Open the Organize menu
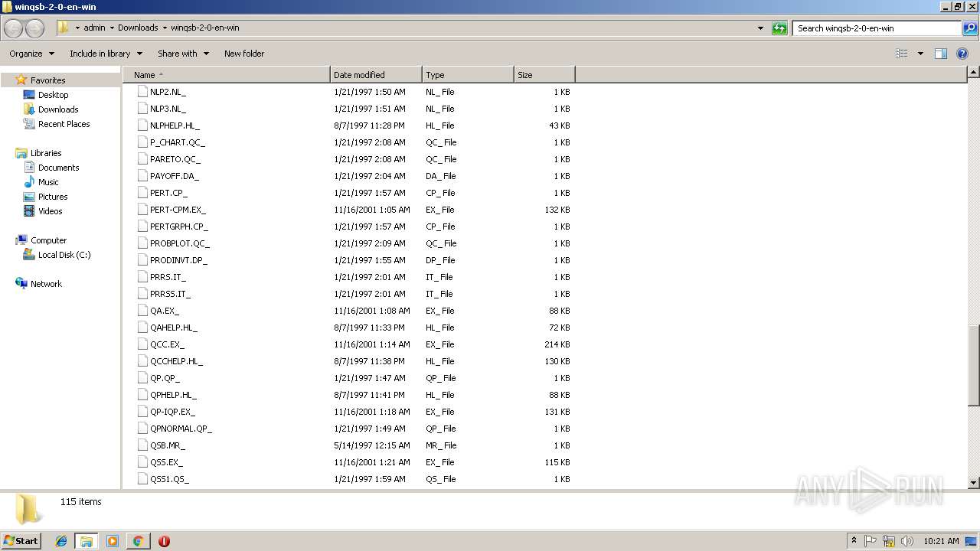 coord(31,54)
